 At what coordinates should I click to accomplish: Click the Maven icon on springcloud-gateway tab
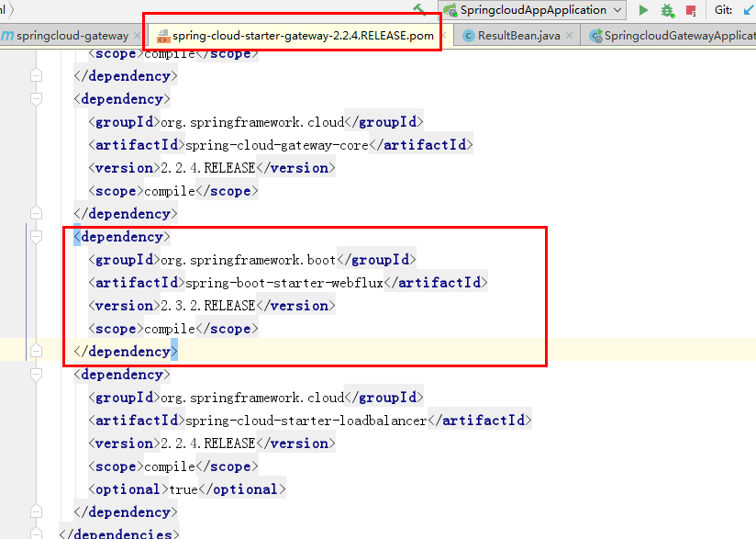[7, 36]
